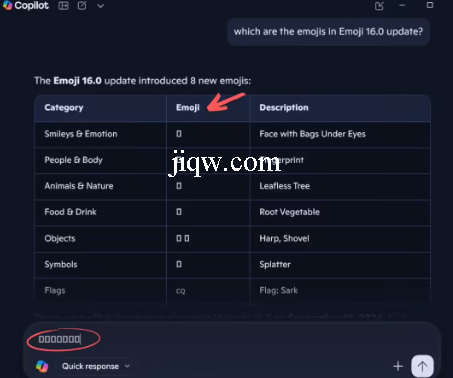Select the Smileys & Emotion cell

coord(81,134)
